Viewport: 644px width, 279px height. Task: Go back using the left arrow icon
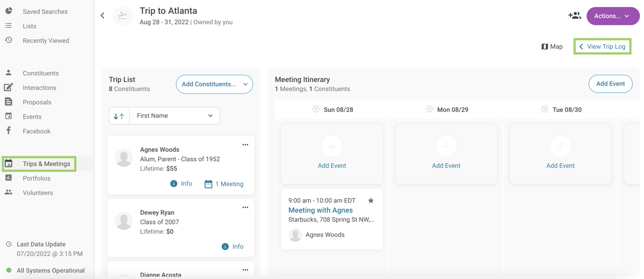pyautogui.click(x=103, y=15)
